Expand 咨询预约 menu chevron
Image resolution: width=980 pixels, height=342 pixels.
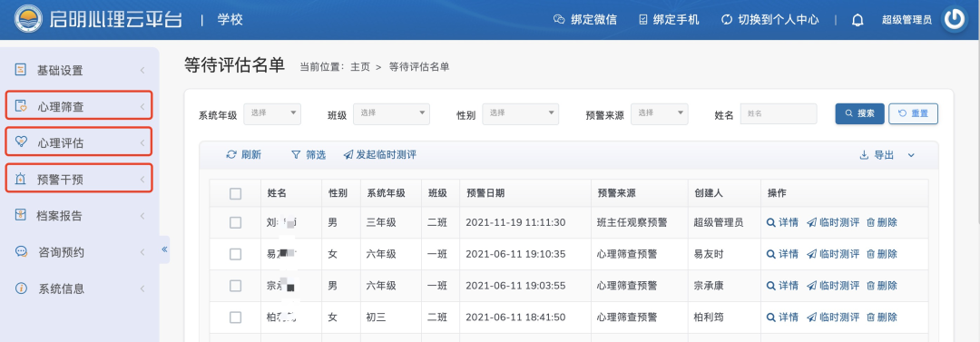142,252
